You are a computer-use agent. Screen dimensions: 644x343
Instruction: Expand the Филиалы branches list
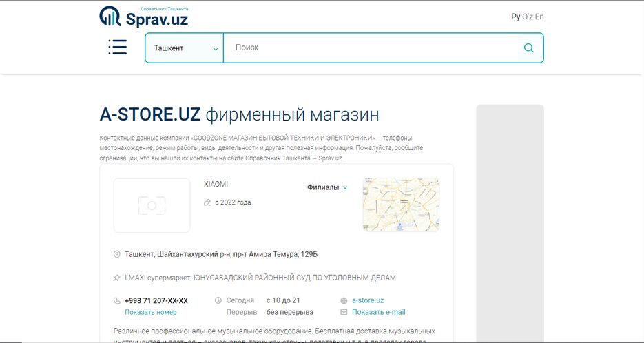[327, 187]
